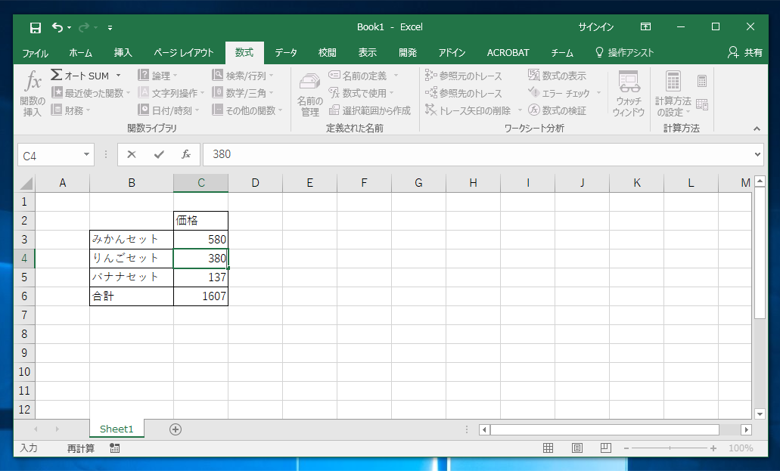Switch to the 校閲 tab
The width and height of the screenshot is (780, 471).
(327, 53)
